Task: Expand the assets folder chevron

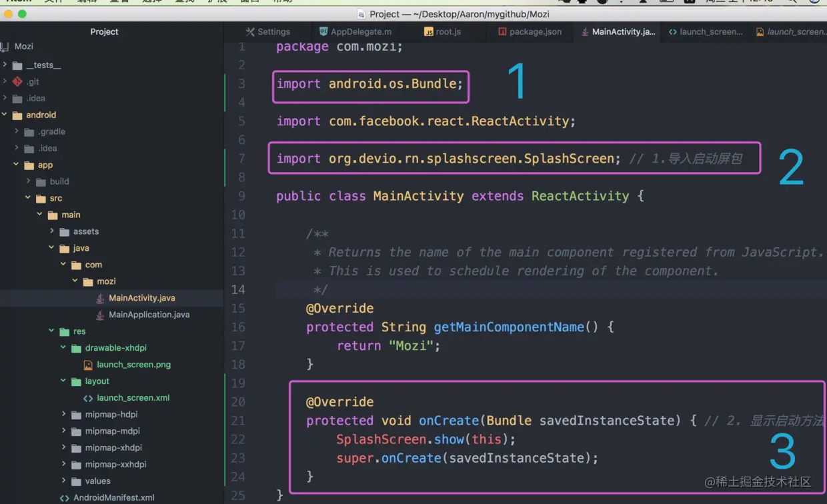Action: pyautogui.click(x=52, y=231)
